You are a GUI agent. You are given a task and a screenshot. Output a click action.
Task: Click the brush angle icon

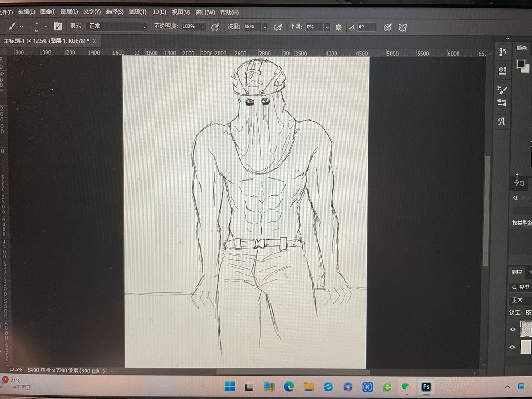[352, 27]
